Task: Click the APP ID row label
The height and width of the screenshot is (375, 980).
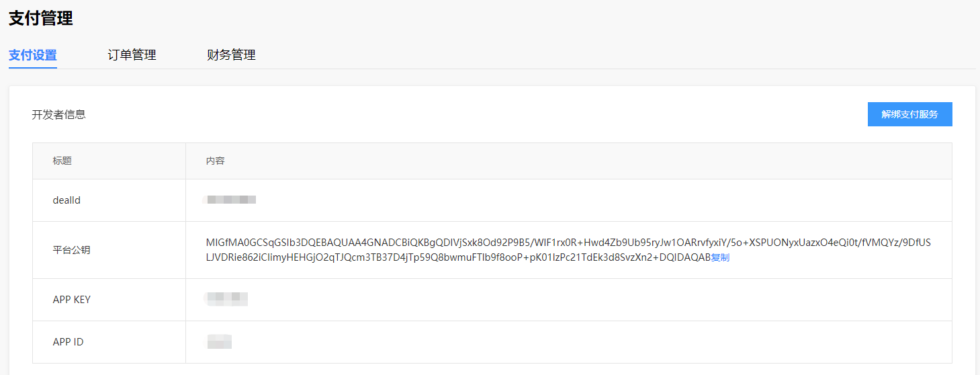Action: pos(68,342)
